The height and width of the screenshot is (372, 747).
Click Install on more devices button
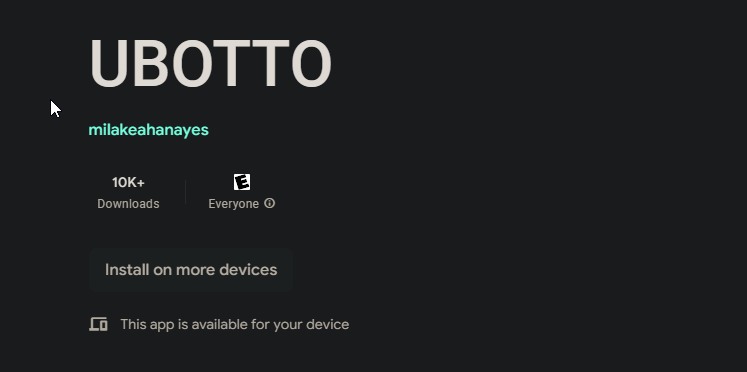pyautogui.click(x=191, y=270)
